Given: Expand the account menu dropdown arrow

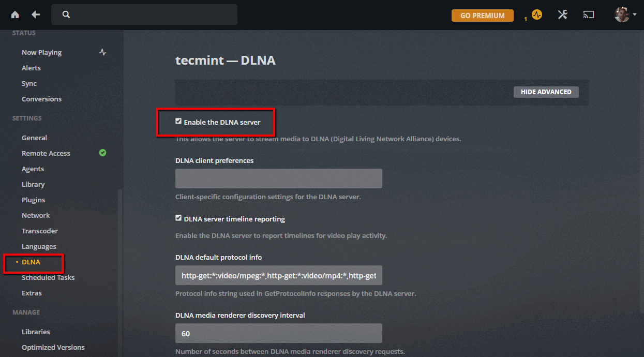Looking at the screenshot, I should coord(635,15).
